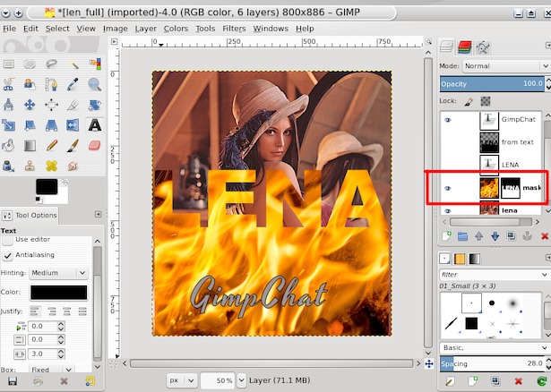This screenshot has height=392, width=551.
Task: Select the Flip tool
Action: click(73, 125)
